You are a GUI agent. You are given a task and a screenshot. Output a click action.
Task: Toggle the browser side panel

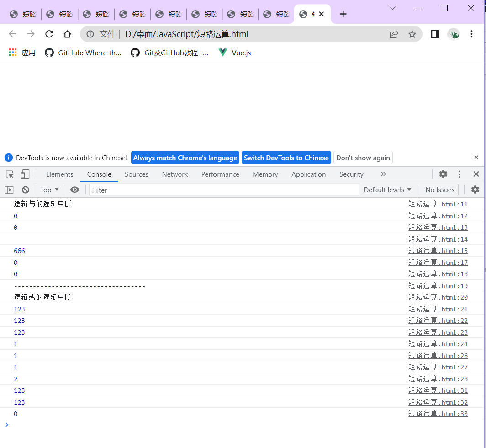coord(435,34)
